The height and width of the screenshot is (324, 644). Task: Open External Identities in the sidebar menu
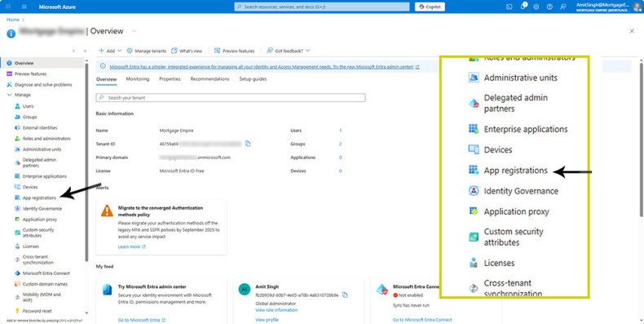tap(40, 128)
